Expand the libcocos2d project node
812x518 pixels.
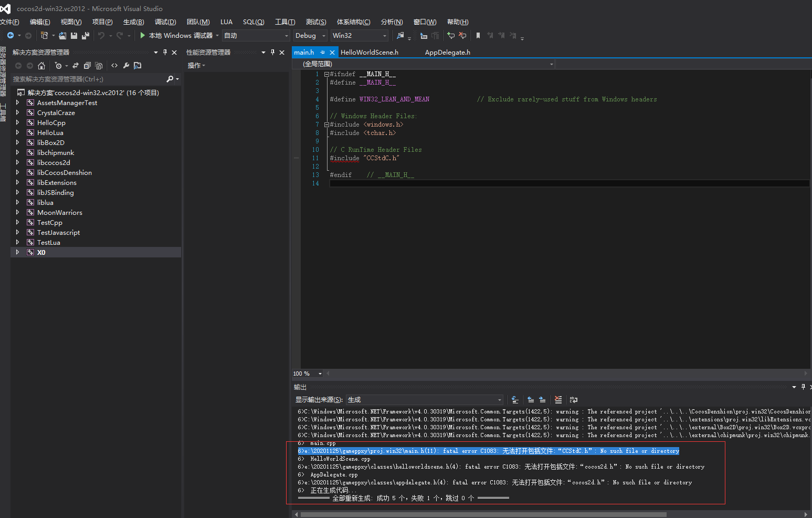pos(17,163)
